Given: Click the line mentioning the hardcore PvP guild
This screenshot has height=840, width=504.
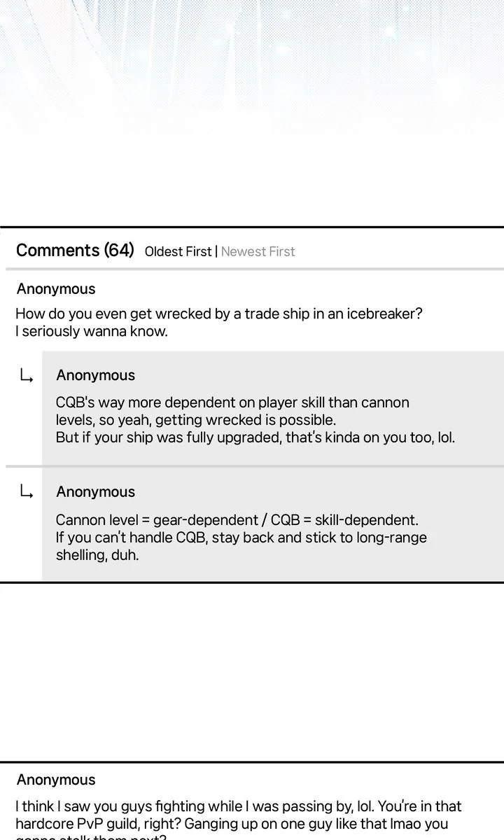Looking at the screenshot, I should click(231, 824).
